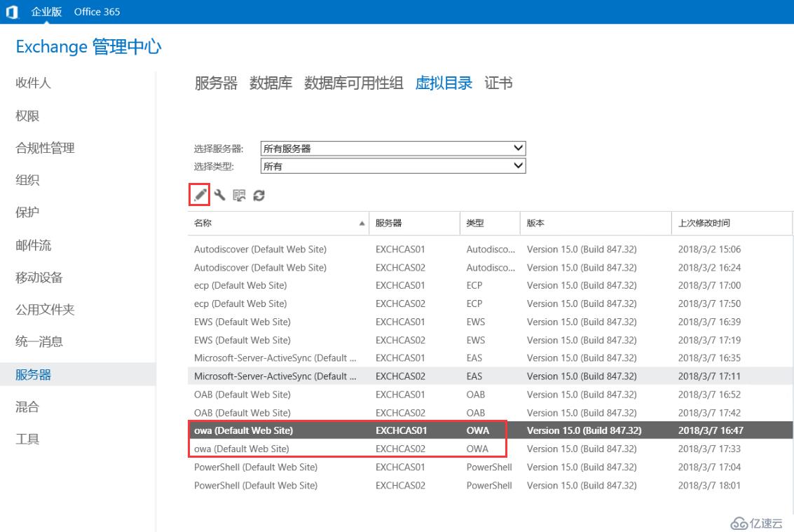794x532 pixels.
Task: Select PowerShell row on EXCHCAS02
Action: [x=490, y=485]
